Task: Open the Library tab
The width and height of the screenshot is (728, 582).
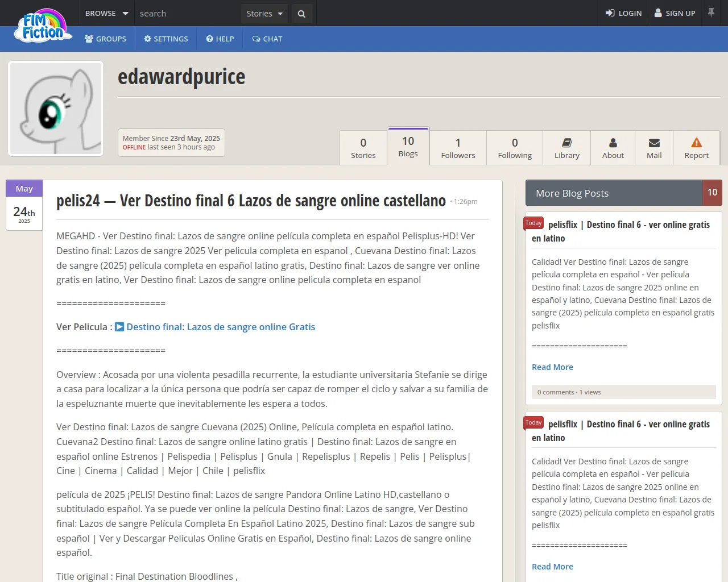Action: click(567, 148)
